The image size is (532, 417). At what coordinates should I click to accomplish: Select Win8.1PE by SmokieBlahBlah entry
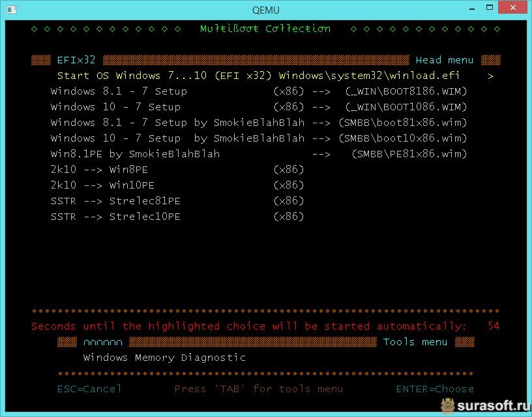click(259, 153)
